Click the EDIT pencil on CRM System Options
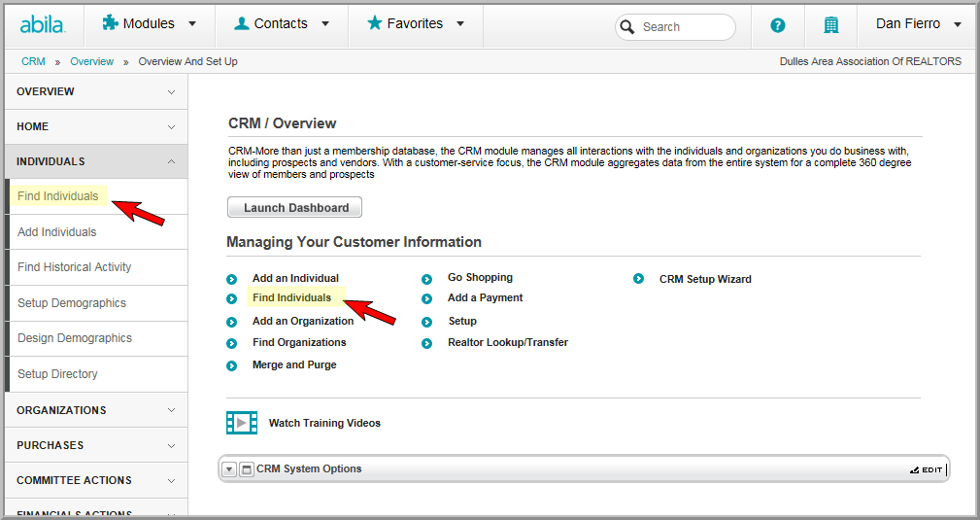Screen dimensions: 980x520 (926, 469)
